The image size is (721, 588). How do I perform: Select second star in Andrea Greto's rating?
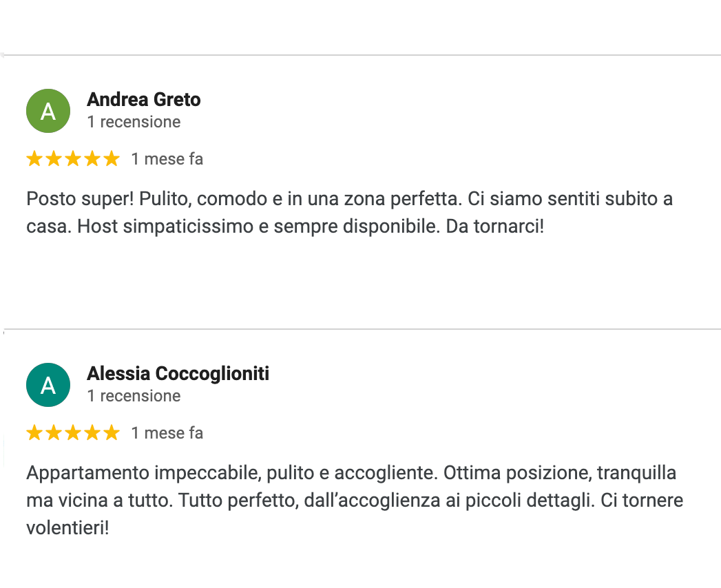pos(53,159)
